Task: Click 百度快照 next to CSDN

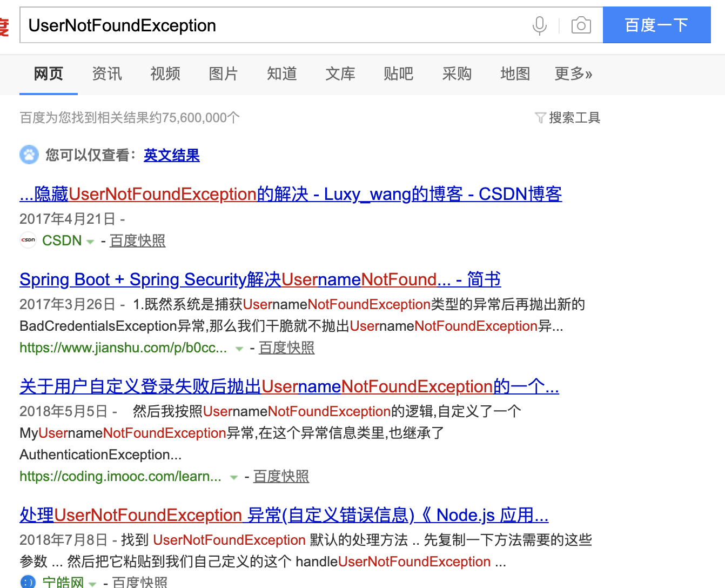Action: tap(138, 240)
